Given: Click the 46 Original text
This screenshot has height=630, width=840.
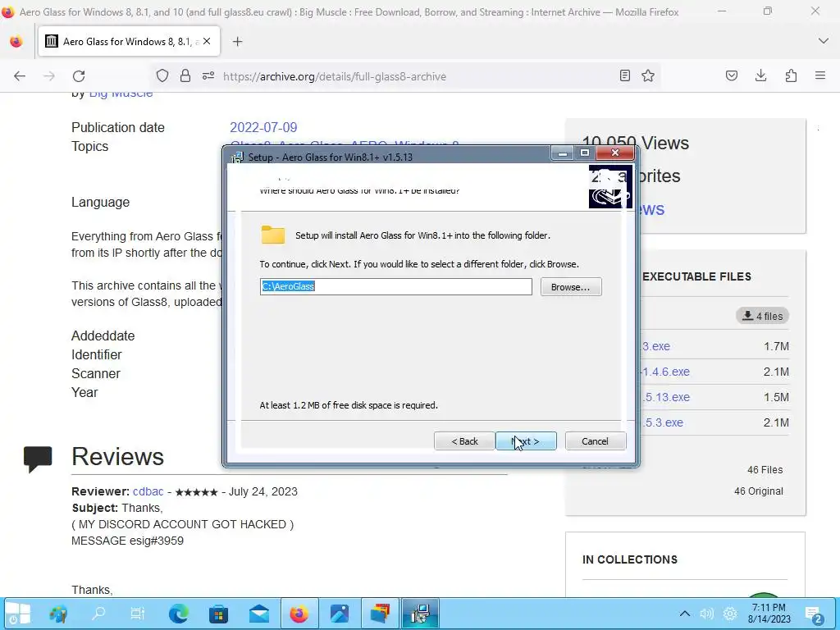Looking at the screenshot, I should pyautogui.click(x=758, y=491).
